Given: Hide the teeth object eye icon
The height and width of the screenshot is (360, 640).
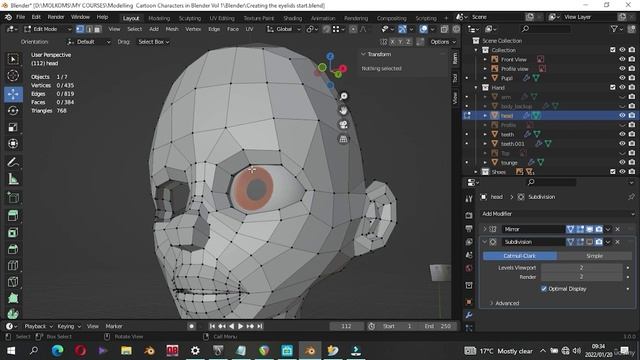Looking at the screenshot, I should (622, 134).
